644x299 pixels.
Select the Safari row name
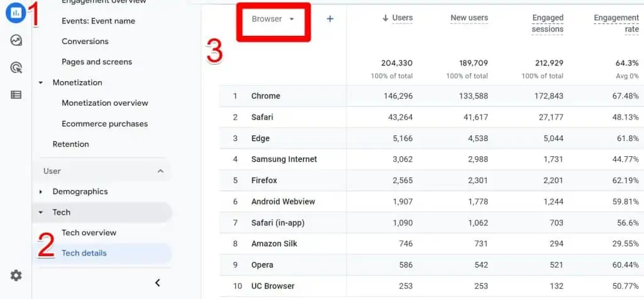coord(262,117)
